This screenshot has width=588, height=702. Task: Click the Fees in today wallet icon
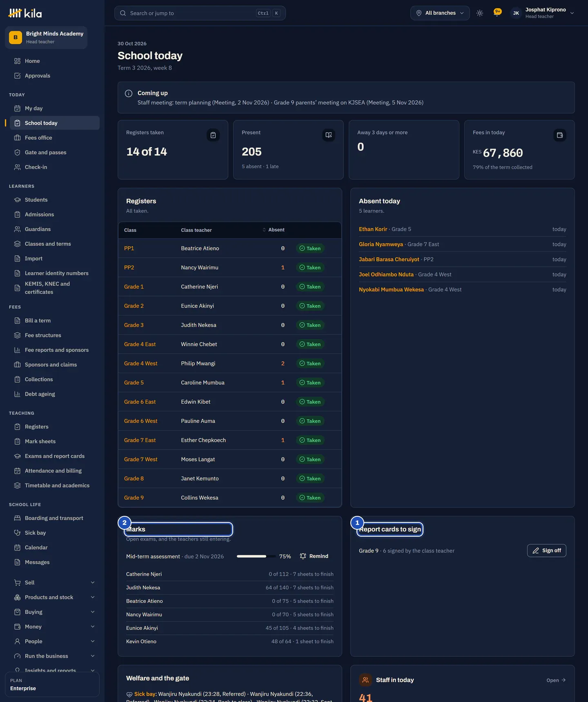click(x=560, y=135)
